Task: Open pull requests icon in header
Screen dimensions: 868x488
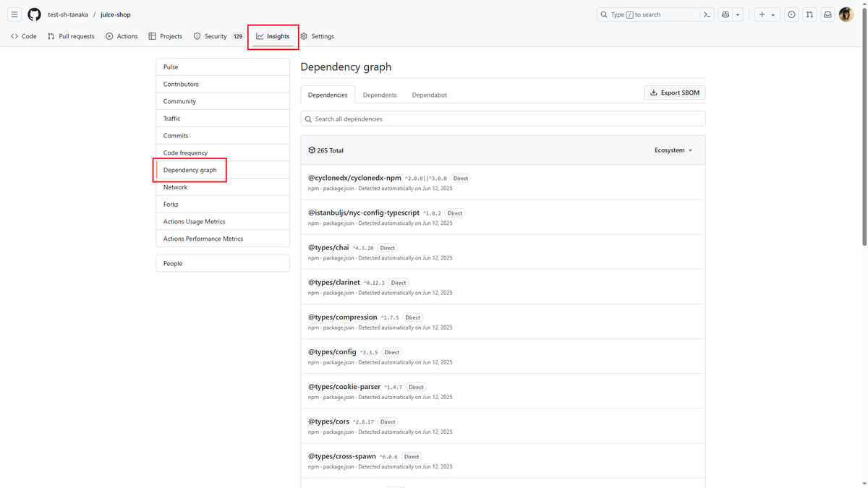Action: click(x=809, y=14)
